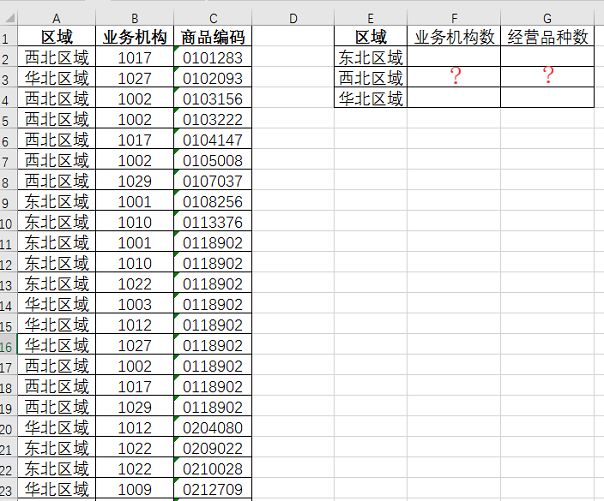Select column E header
Image resolution: width=604 pixels, height=501 pixels.
(x=371, y=18)
